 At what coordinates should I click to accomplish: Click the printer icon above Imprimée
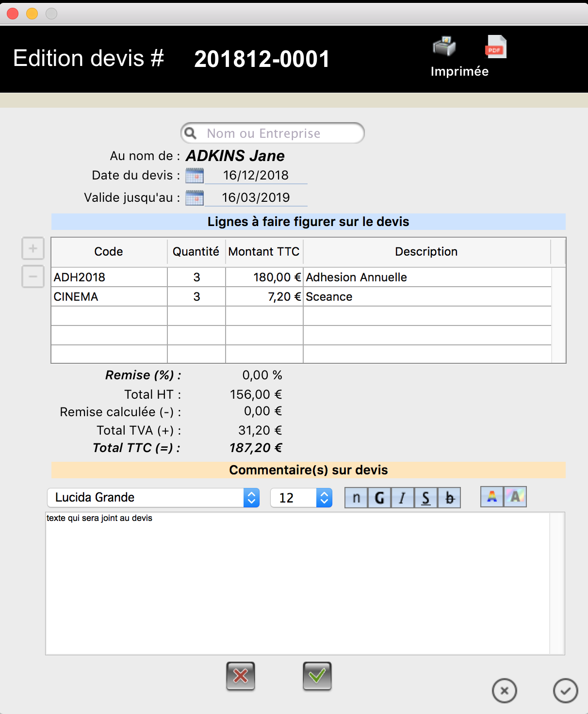pyautogui.click(x=444, y=47)
